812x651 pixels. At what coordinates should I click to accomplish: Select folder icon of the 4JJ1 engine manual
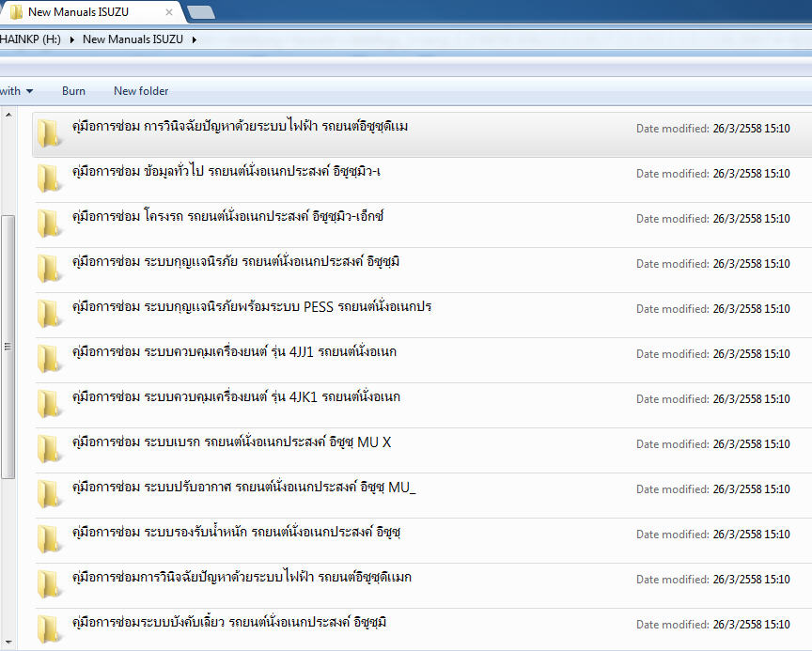[49, 359]
